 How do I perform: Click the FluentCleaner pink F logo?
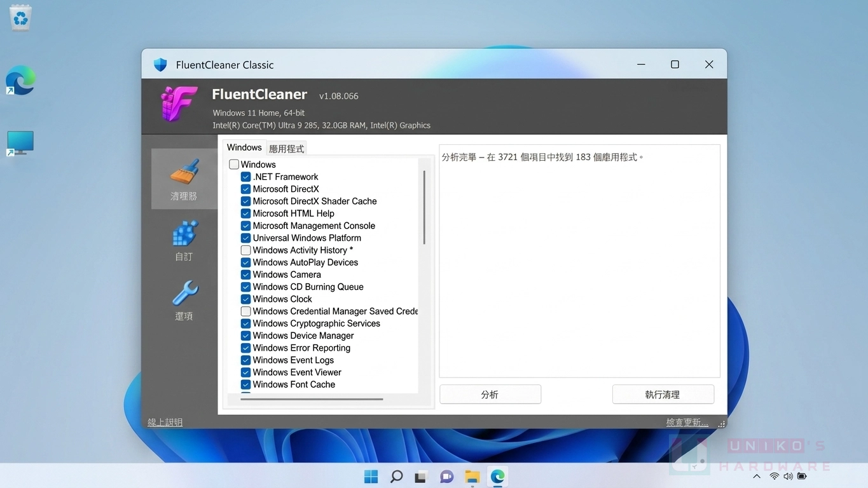[179, 104]
